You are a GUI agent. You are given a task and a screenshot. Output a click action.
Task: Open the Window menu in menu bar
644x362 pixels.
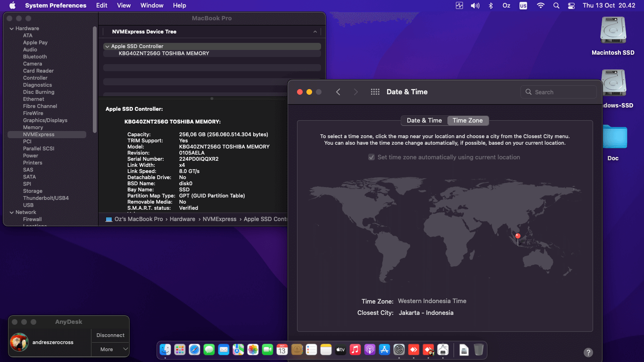click(152, 6)
